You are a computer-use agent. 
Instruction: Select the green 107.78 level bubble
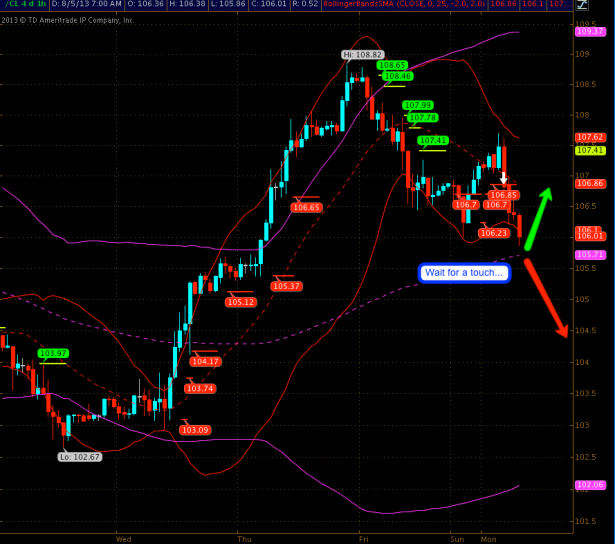[422, 118]
